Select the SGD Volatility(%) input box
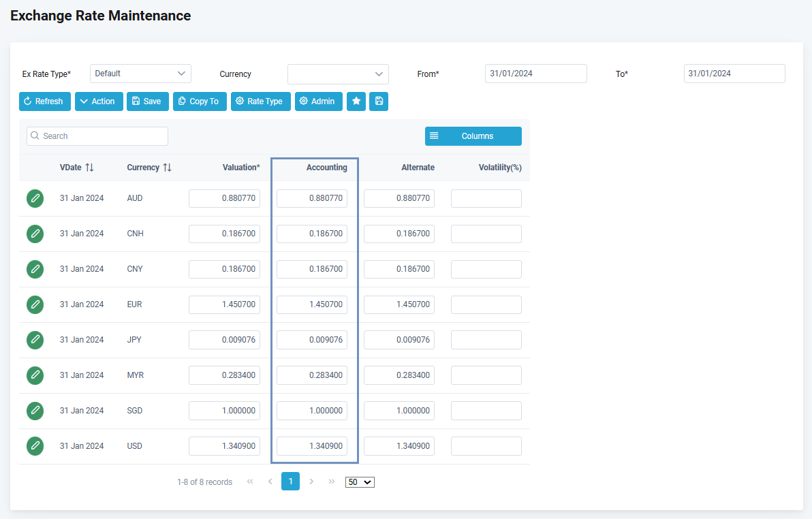This screenshot has width=812, height=519. (x=486, y=411)
